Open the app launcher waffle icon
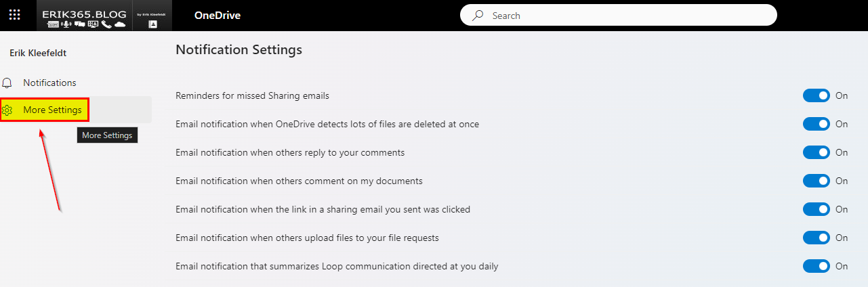 click(x=14, y=15)
